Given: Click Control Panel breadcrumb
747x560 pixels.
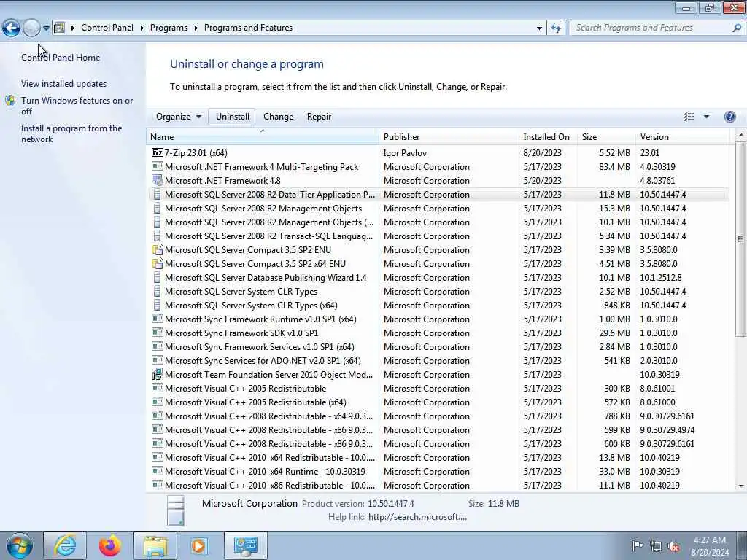Looking at the screenshot, I should 107,28.
